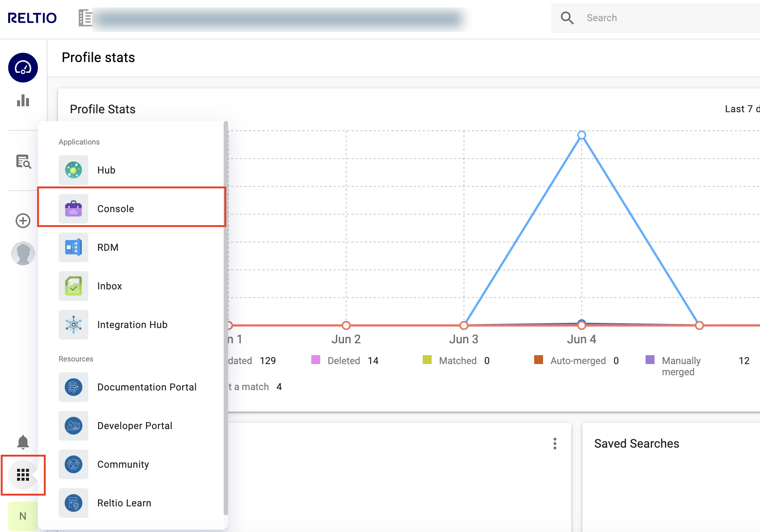Click the tenant list icon beside logo
760x532 pixels.
[x=85, y=18]
